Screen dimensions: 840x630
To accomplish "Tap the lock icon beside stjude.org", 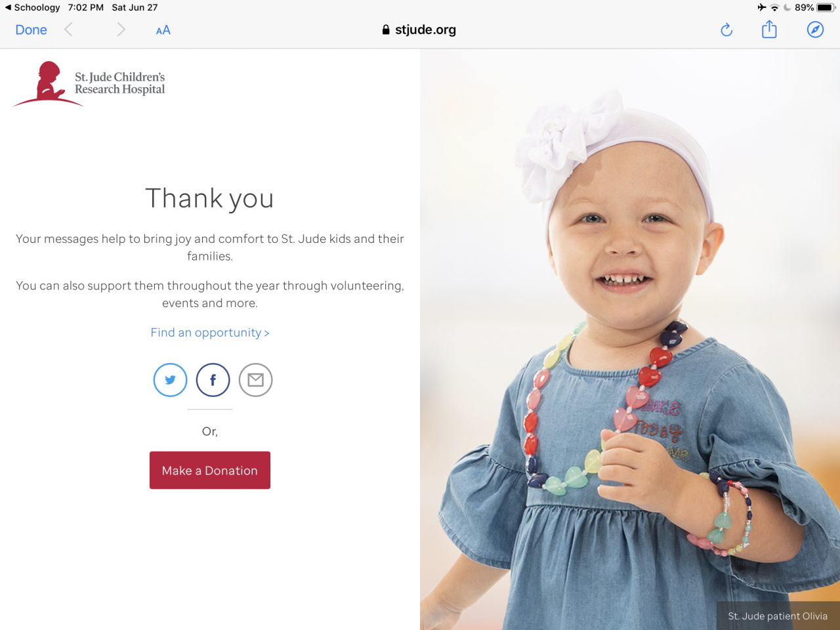I will click(x=386, y=30).
